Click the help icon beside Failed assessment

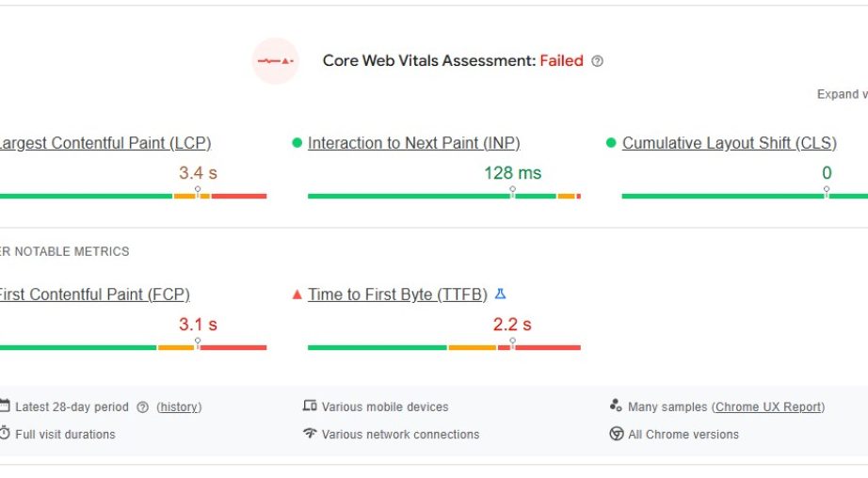tap(597, 61)
